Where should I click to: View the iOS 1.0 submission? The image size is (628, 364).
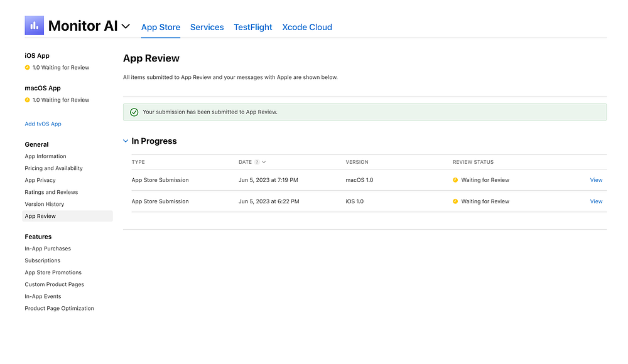[596, 201]
